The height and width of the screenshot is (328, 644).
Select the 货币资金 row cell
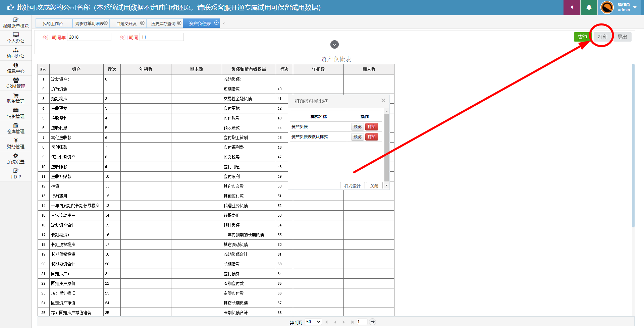(x=76, y=89)
